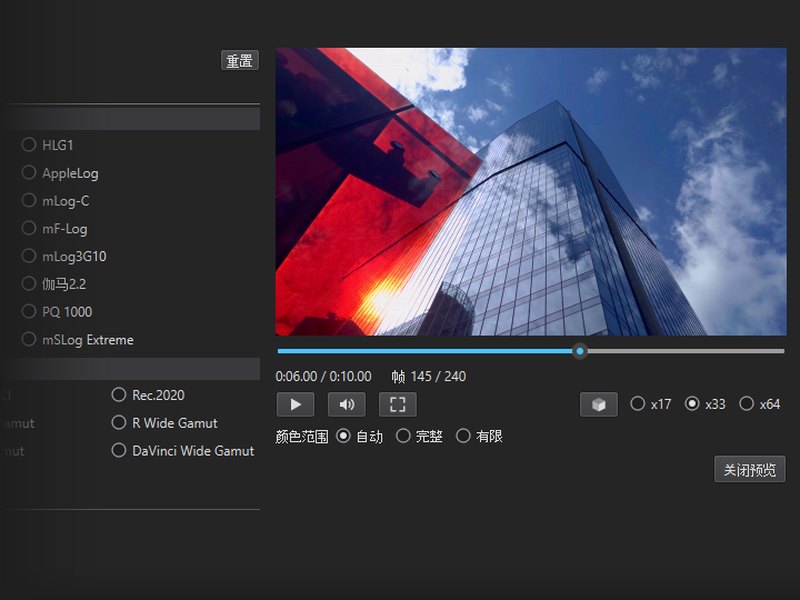The image size is (800, 600).
Task: Set color range to 有限
Action: tap(463, 436)
